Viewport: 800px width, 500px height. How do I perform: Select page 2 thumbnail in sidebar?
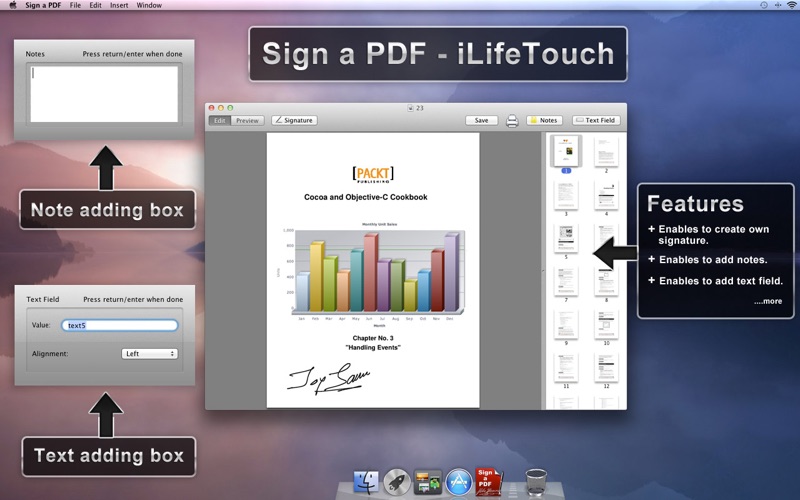tap(605, 151)
